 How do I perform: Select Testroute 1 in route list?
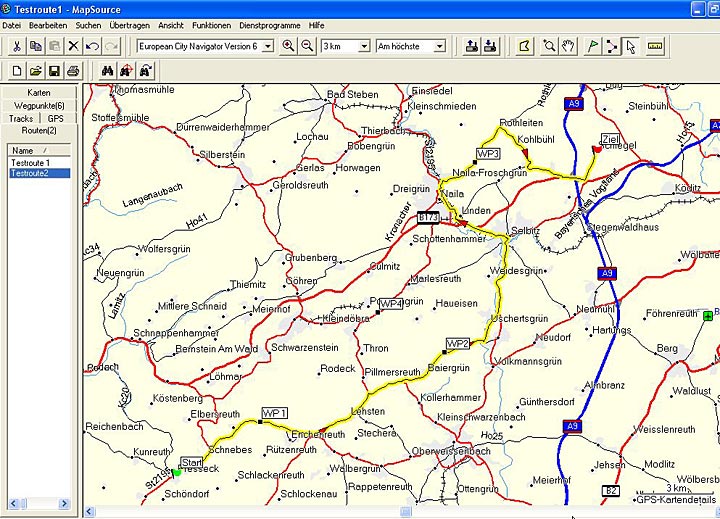[30, 162]
